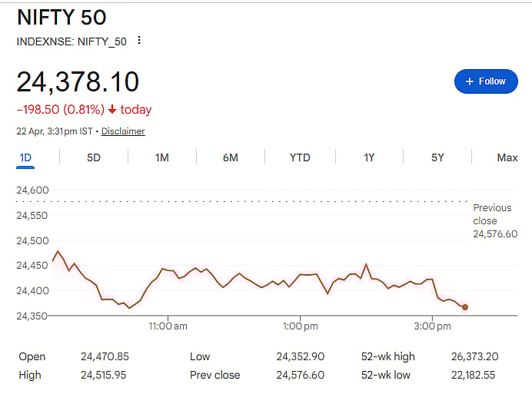Switch to the 5D chart range

pyautogui.click(x=94, y=157)
